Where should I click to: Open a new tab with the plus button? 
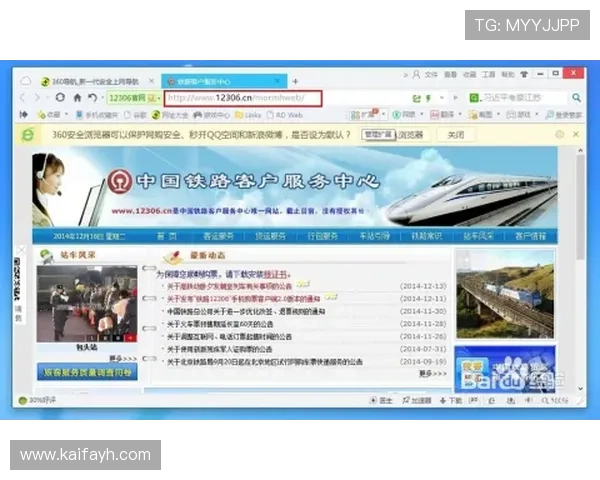point(295,82)
